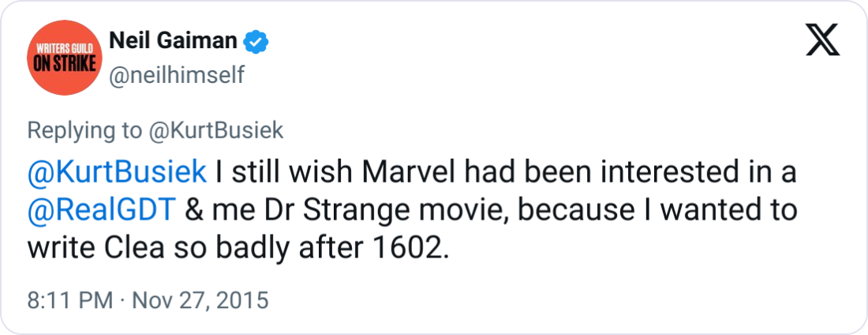The height and width of the screenshot is (335, 868).
Task: Open Neil Gaiman's display name link
Action: pos(174,41)
